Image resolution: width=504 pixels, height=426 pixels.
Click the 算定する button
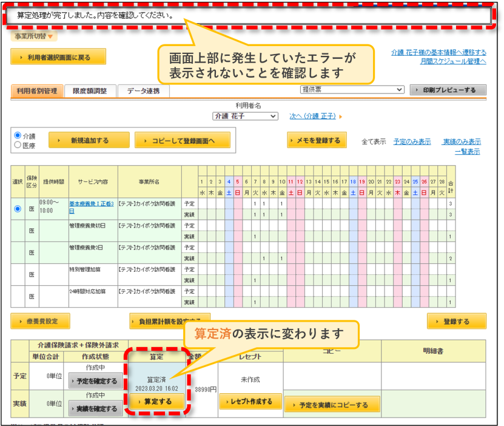157,402
